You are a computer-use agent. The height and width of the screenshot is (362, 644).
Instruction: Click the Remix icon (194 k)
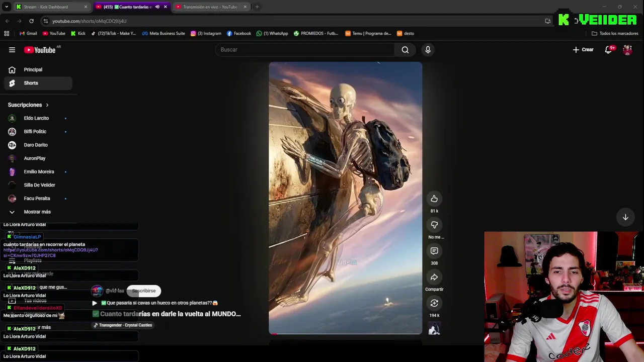pos(434,303)
